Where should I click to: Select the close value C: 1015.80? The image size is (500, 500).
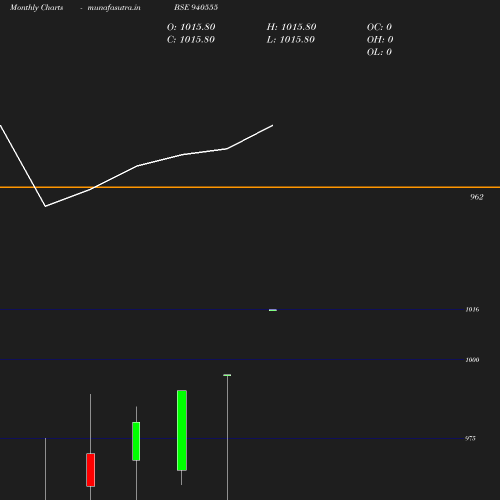click(191, 40)
